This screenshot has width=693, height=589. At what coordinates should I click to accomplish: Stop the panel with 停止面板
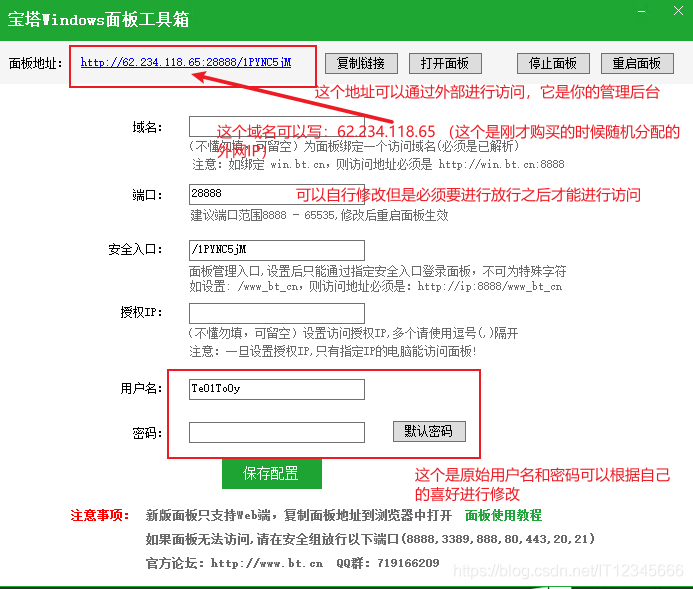point(553,64)
